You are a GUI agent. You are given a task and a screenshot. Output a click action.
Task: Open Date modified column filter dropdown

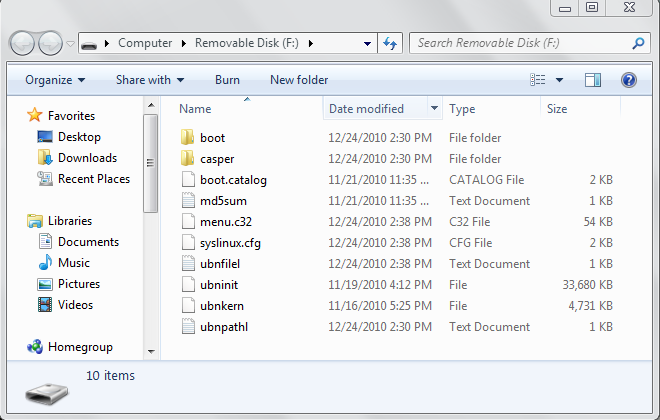coord(434,109)
